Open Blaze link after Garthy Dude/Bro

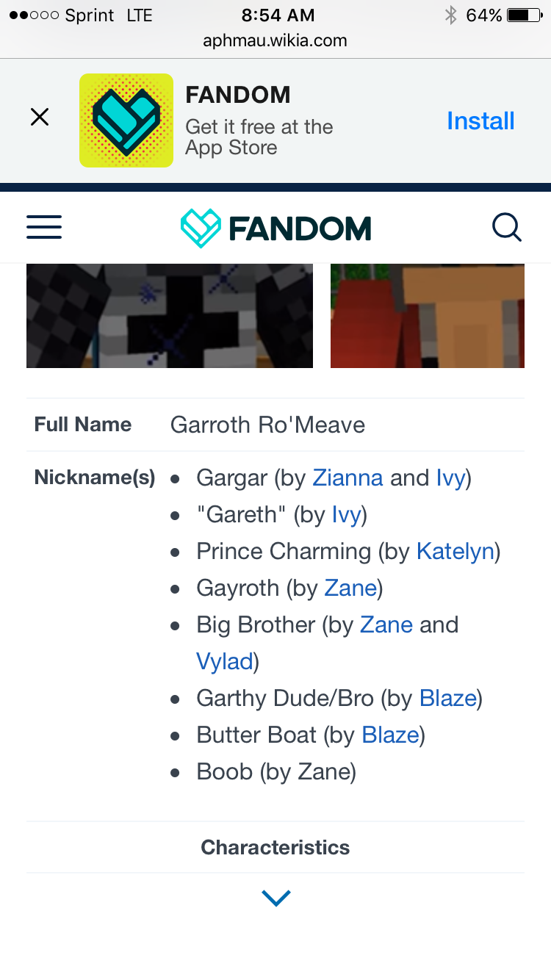(x=448, y=698)
